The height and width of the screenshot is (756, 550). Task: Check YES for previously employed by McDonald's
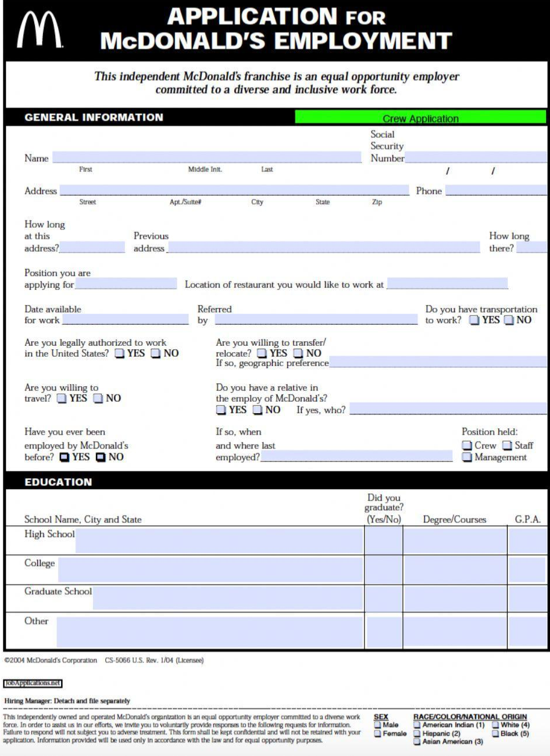point(65,457)
